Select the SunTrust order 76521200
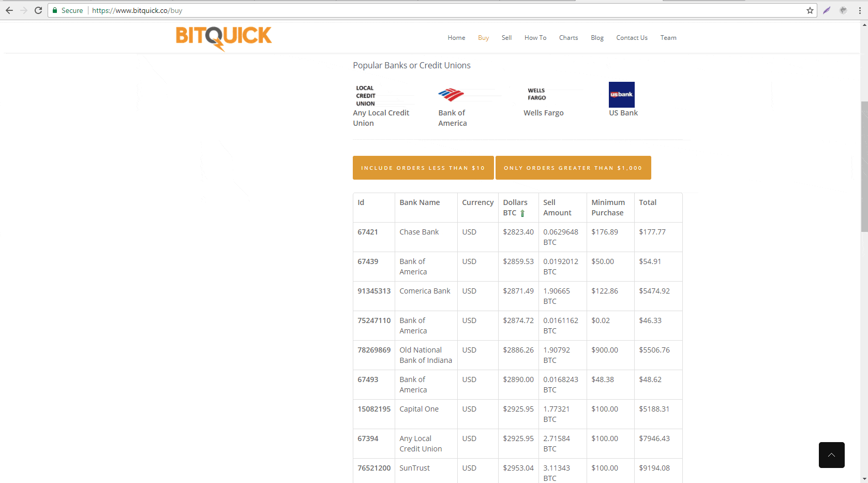868x483 pixels. (x=517, y=471)
